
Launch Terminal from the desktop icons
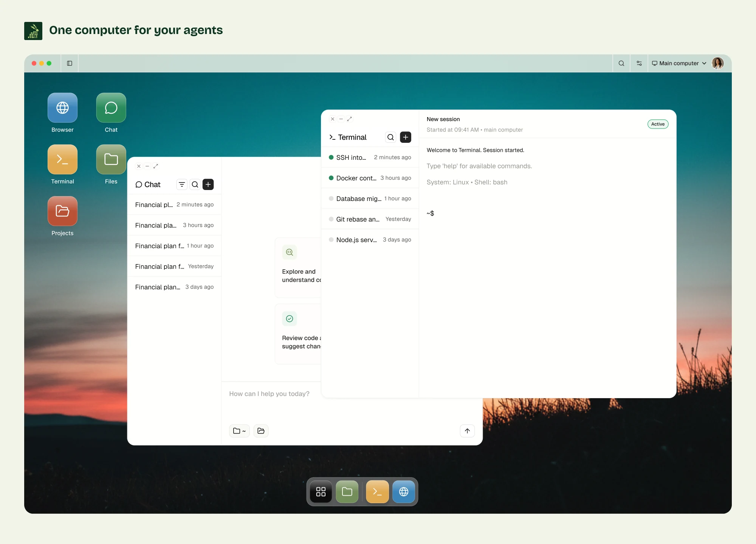pyautogui.click(x=62, y=159)
